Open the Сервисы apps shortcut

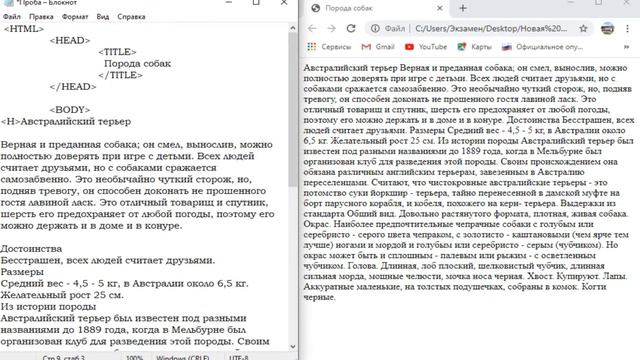tap(329, 47)
